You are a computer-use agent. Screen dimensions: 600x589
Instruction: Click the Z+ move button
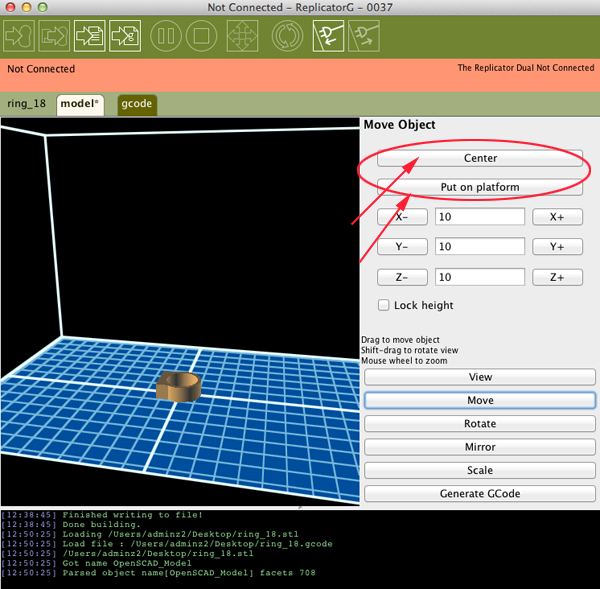557,277
